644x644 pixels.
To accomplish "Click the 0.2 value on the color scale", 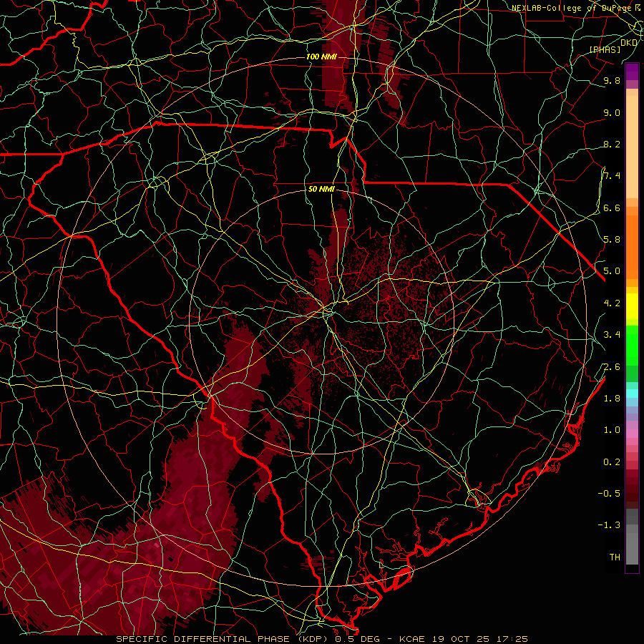I will click(x=612, y=462).
